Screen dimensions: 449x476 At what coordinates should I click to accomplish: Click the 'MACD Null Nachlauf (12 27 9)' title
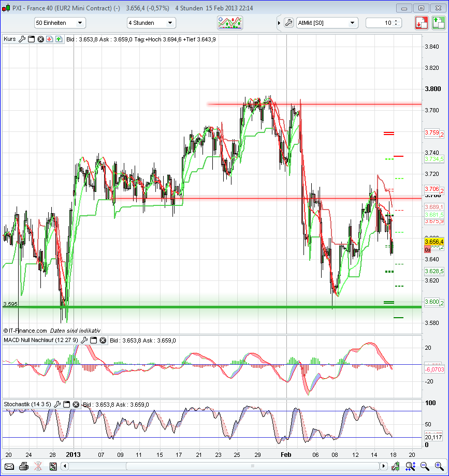[x=41, y=340]
